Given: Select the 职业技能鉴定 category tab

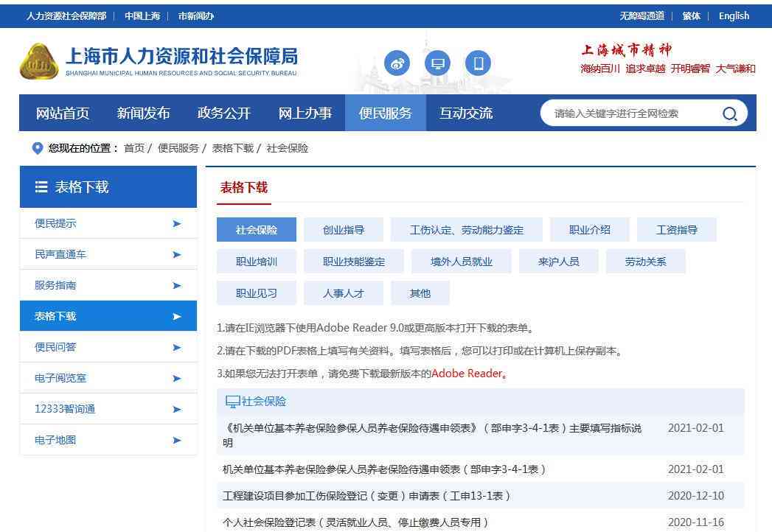Looking at the screenshot, I should [x=354, y=262].
